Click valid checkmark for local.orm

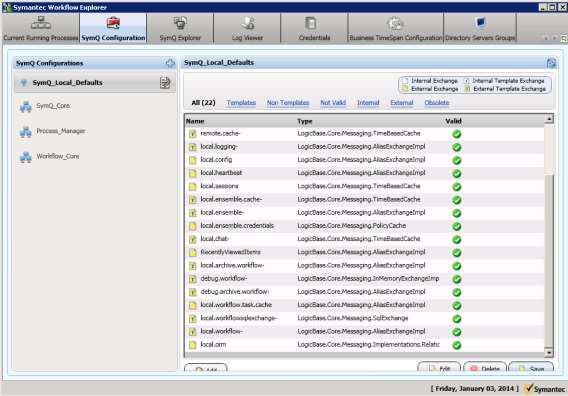457,345
